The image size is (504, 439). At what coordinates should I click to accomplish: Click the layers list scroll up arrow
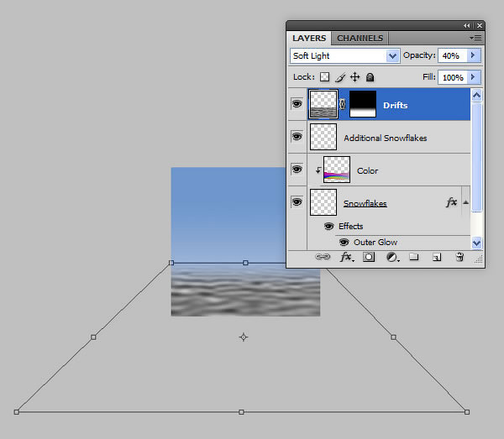point(476,95)
